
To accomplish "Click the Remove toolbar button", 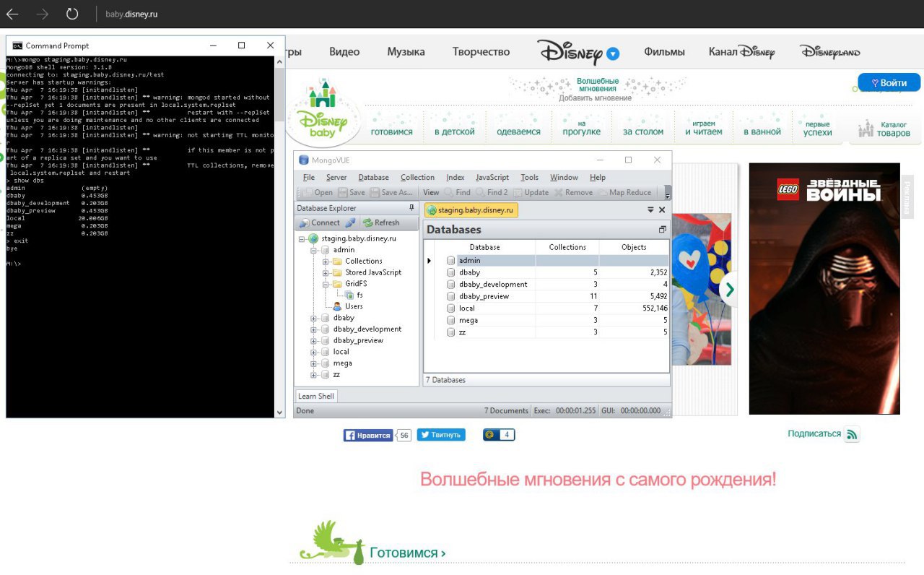I will 573,193.
